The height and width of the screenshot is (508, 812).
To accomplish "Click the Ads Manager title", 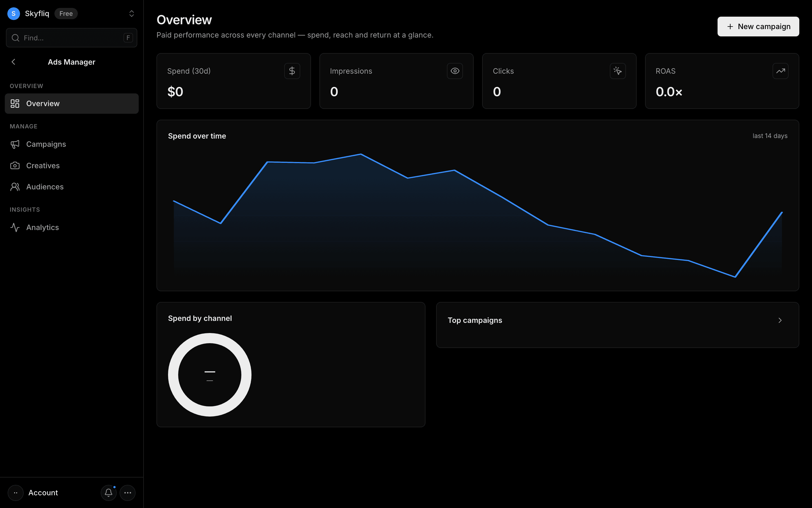I will coord(71,62).
